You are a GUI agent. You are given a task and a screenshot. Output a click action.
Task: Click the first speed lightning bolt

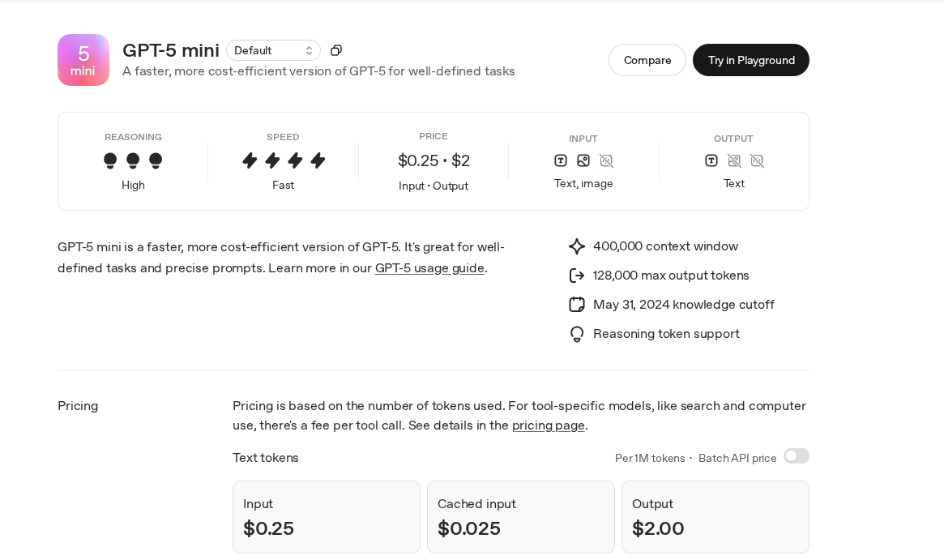click(250, 160)
